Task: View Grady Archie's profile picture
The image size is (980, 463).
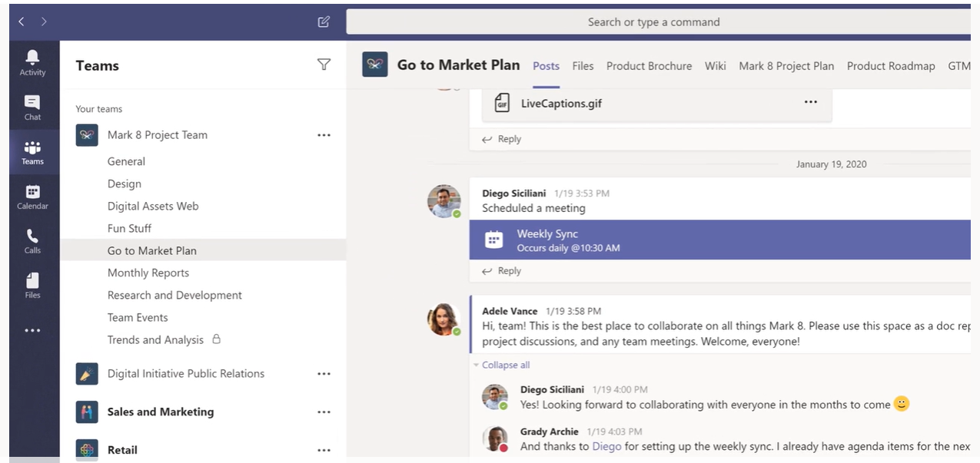Action: point(496,439)
